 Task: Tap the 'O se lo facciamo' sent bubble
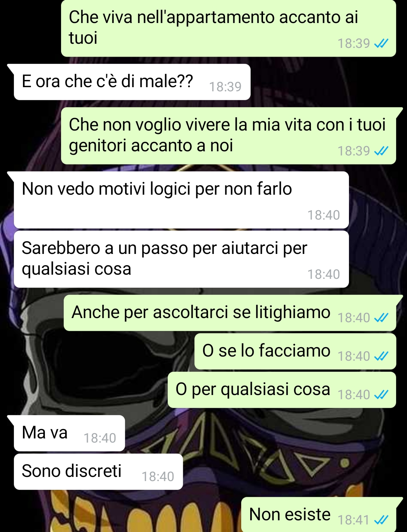[x=295, y=351]
